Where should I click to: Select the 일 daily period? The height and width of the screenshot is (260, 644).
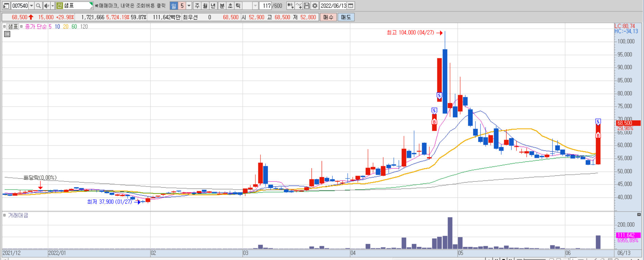[x=174, y=6]
